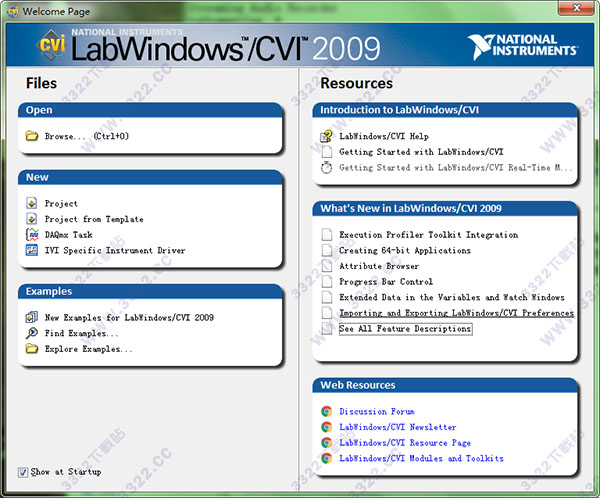600x498 pixels.
Task: Click the DAQmx Task icon
Action: 32,234
